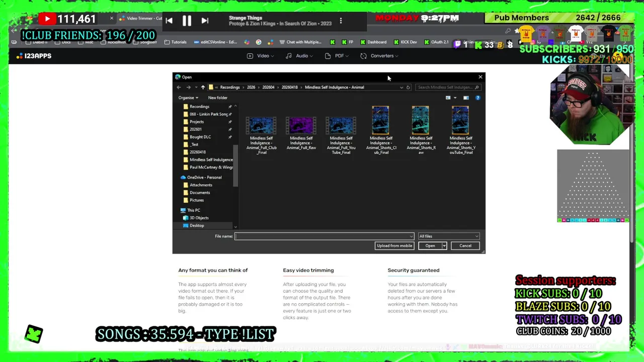The width and height of the screenshot is (644, 362).
Task: Open the view options dropdown arrow
Action: tap(455, 98)
